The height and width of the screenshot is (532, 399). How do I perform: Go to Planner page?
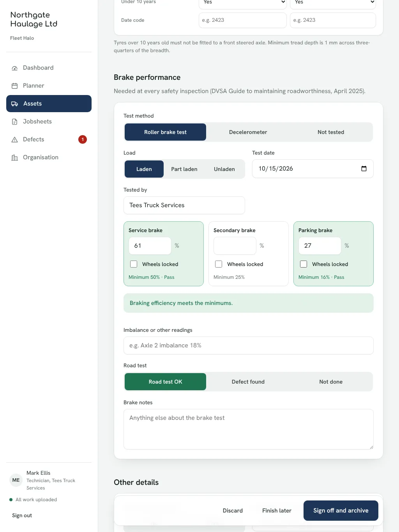49,86
